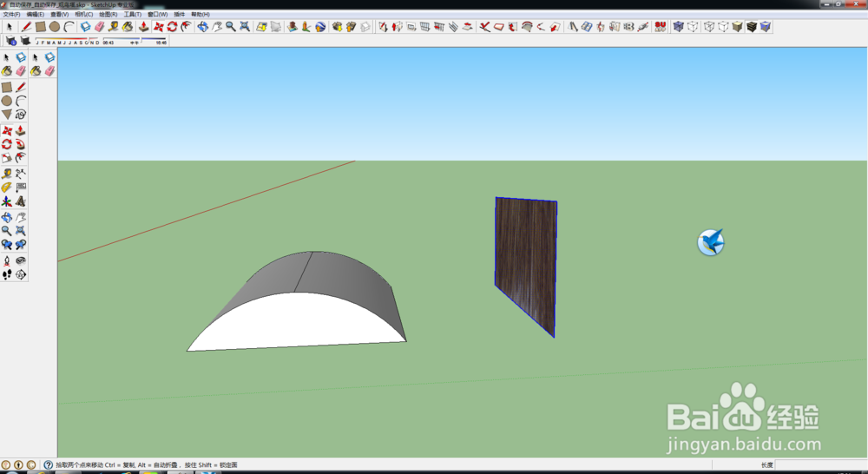Toggle Back Edges style
The width and height of the screenshot is (868, 474).
(x=693, y=27)
